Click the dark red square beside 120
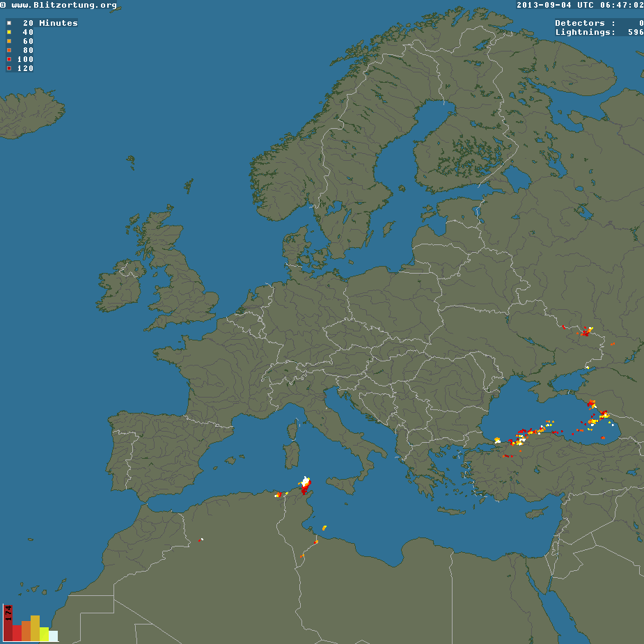 click(x=9, y=68)
